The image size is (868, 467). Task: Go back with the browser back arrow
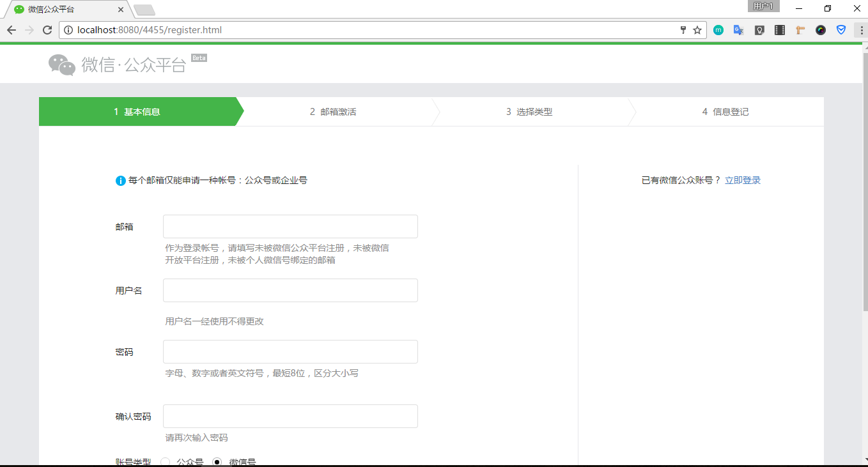tap(11, 30)
